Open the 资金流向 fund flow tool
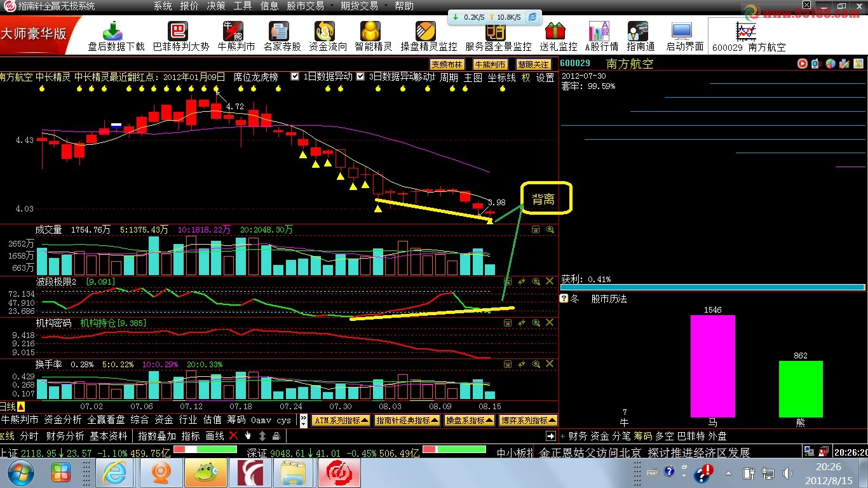This screenshot has height=488, width=868. tap(328, 36)
